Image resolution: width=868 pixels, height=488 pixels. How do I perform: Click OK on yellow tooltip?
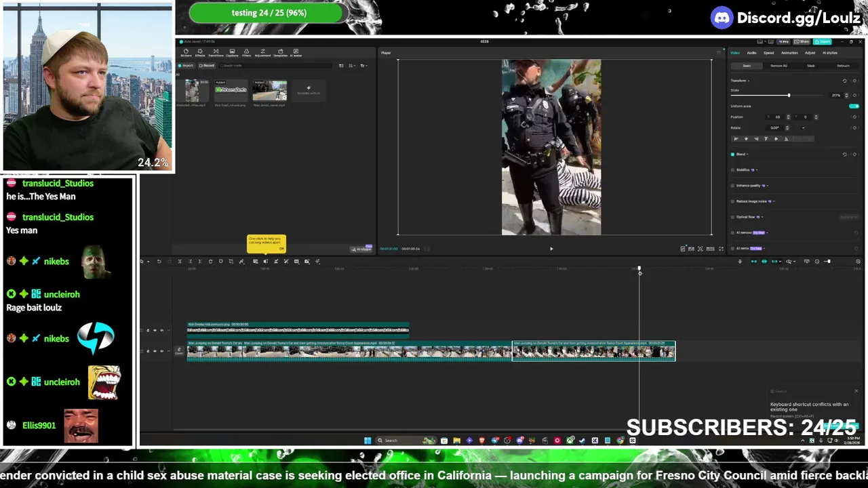281,249
